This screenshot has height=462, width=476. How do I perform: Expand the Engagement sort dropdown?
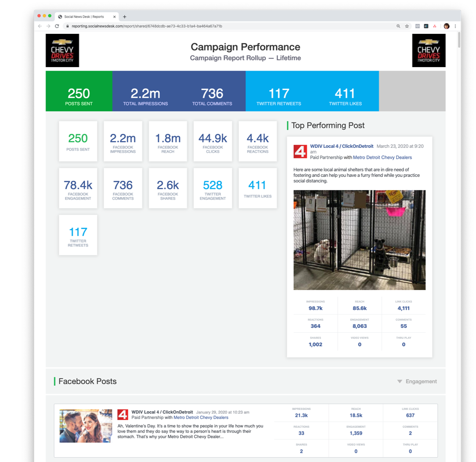pyautogui.click(x=417, y=381)
